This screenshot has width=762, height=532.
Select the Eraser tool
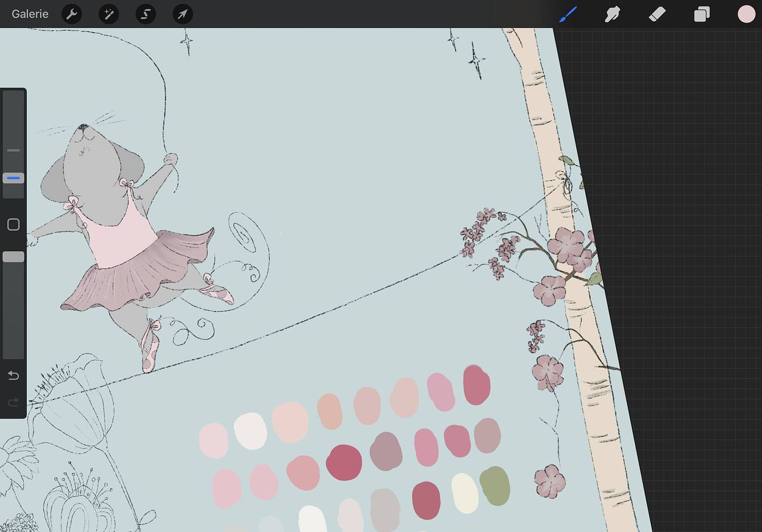click(657, 14)
